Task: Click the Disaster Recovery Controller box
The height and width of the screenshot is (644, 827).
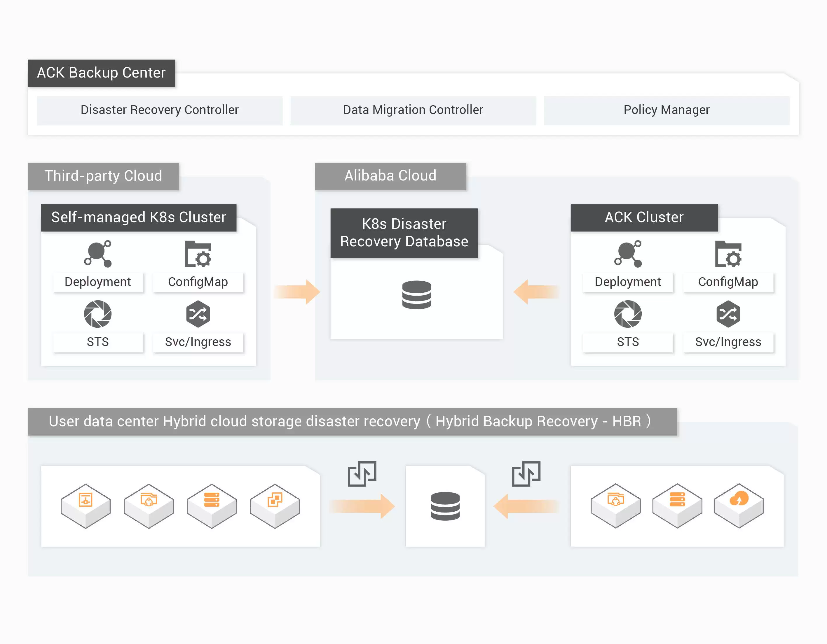Action: pyautogui.click(x=159, y=110)
